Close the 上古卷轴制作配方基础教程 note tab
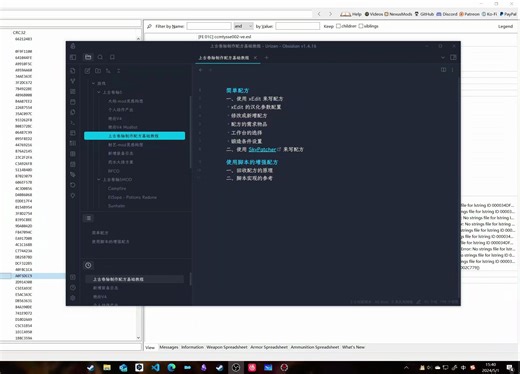Screen dimensions: 520x374 pos(255,57)
